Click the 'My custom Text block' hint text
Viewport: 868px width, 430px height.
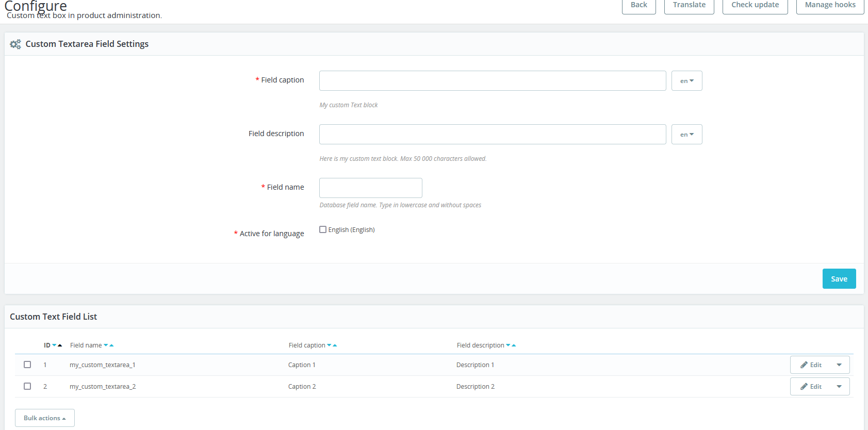349,105
